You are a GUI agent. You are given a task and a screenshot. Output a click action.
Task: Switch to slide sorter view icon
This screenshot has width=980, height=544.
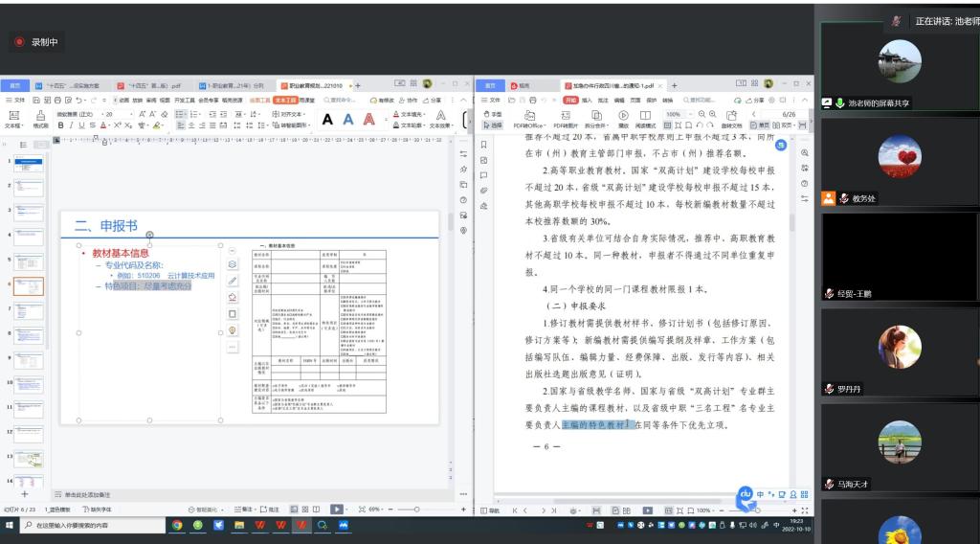click(x=305, y=509)
